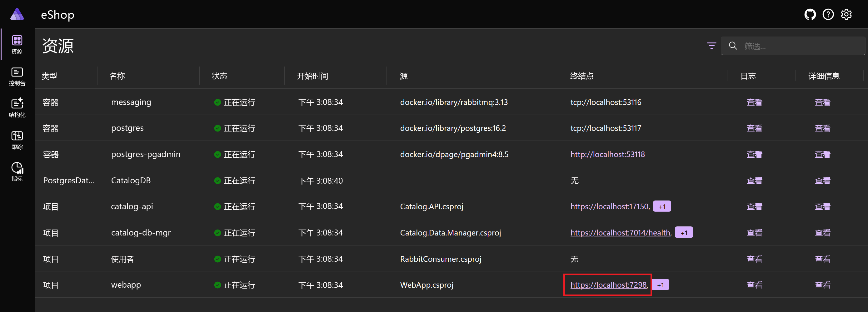Click the search magnifier icon
This screenshot has height=312, width=868.
[733, 46]
